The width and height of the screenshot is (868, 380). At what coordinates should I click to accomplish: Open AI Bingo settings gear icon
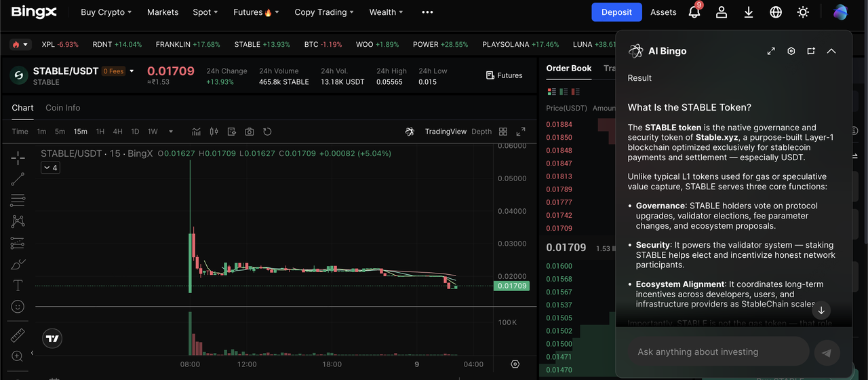pyautogui.click(x=791, y=51)
